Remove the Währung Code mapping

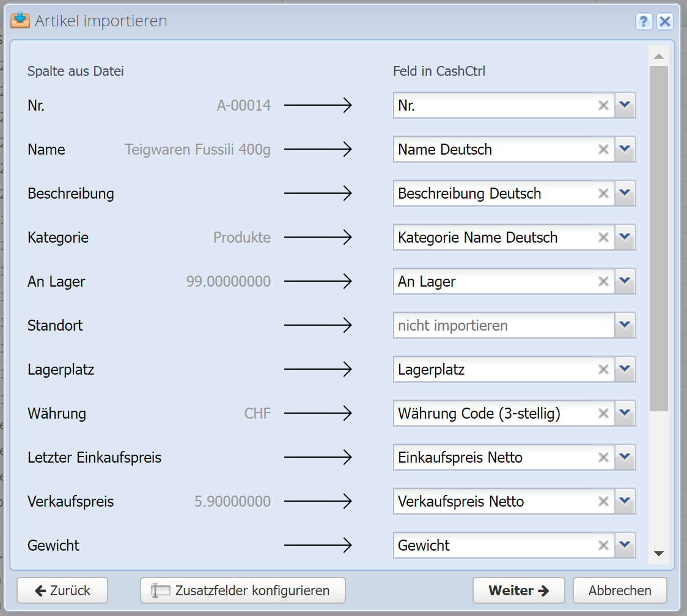coord(603,414)
